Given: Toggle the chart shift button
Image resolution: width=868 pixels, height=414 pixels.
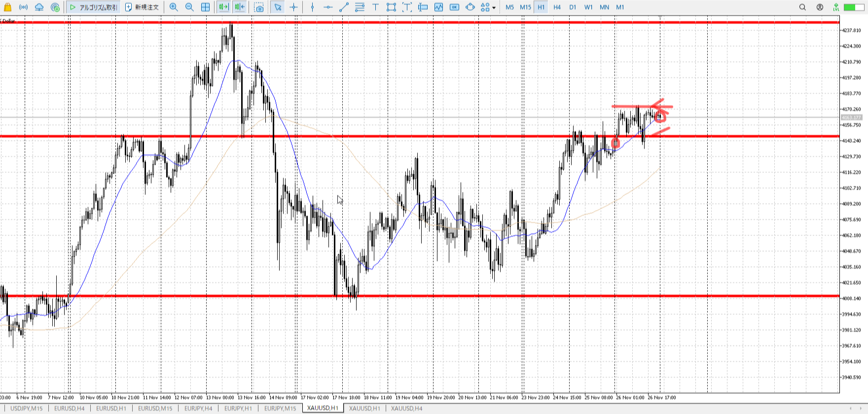Looking at the screenshot, I should (240, 7).
